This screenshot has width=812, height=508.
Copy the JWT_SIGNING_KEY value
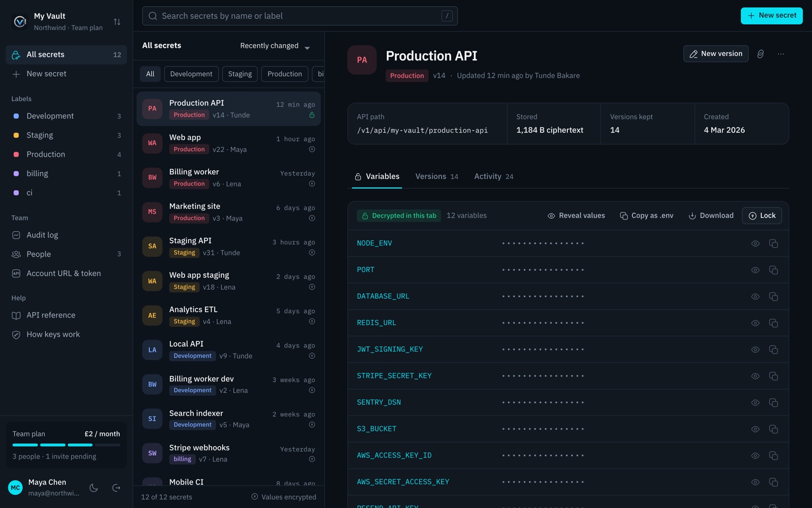click(x=773, y=350)
